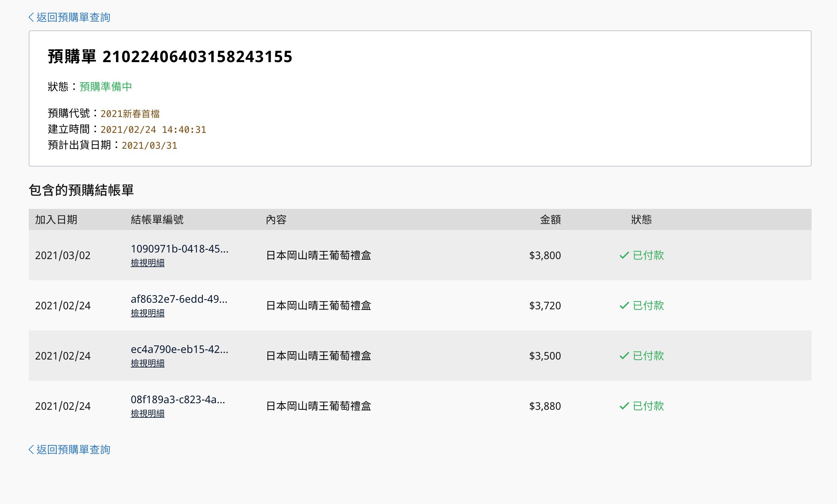This screenshot has height=504, width=837.
Task: Select the 返回預購單查詢 link at page top
Action: [x=73, y=17]
